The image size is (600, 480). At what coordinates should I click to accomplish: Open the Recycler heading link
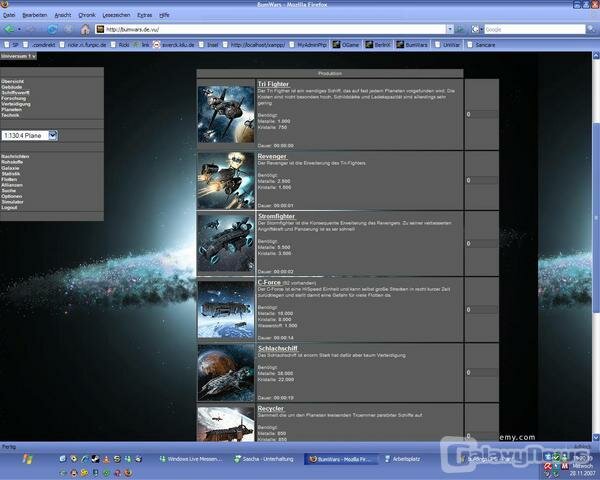click(271, 408)
